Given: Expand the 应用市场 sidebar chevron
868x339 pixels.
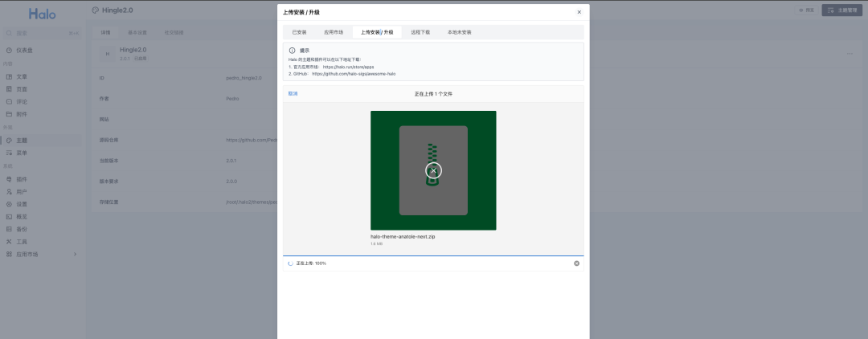Looking at the screenshot, I should point(76,255).
